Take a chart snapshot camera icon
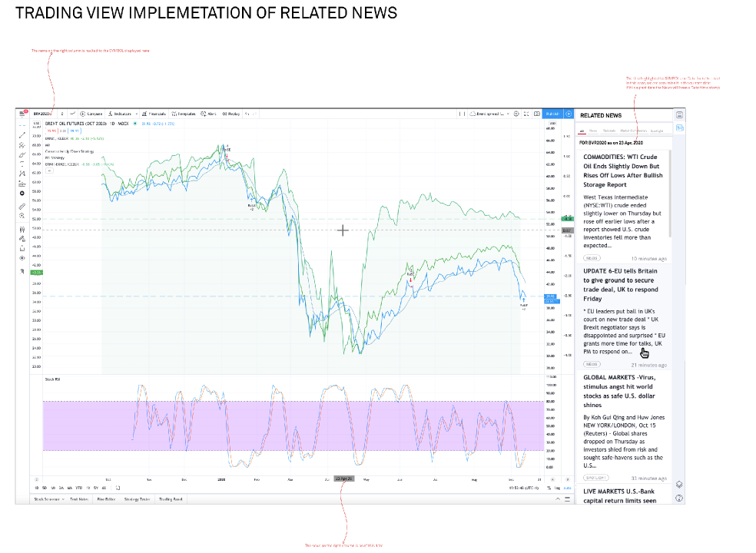The height and width of the screenshot is (553, 756). 536,114
